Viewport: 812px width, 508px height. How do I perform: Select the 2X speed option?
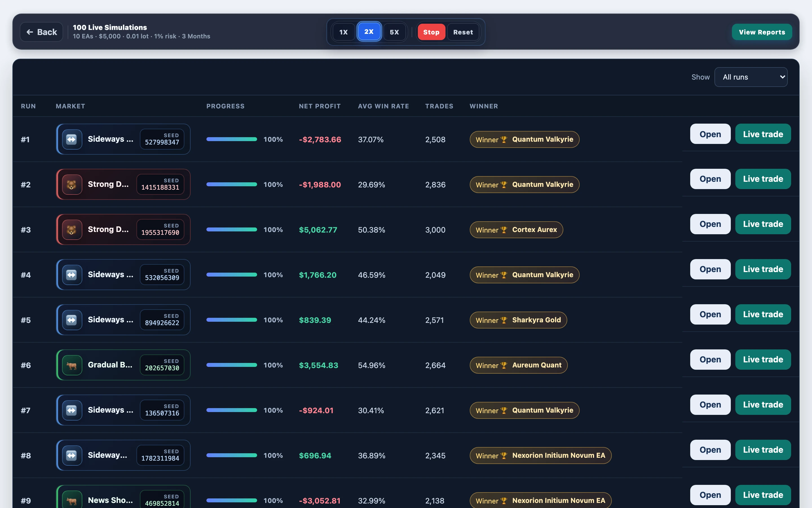click(369, 32)
